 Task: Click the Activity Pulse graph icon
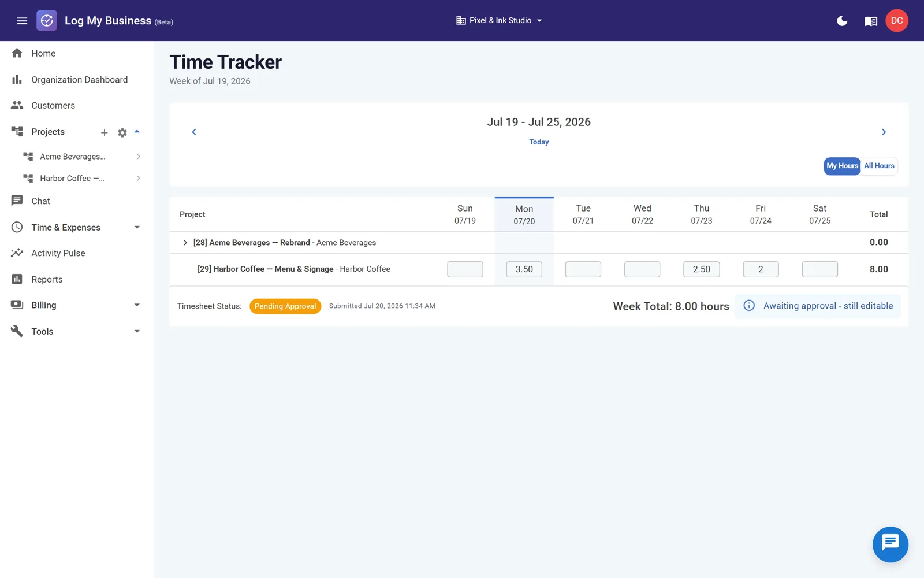(17, 253)
